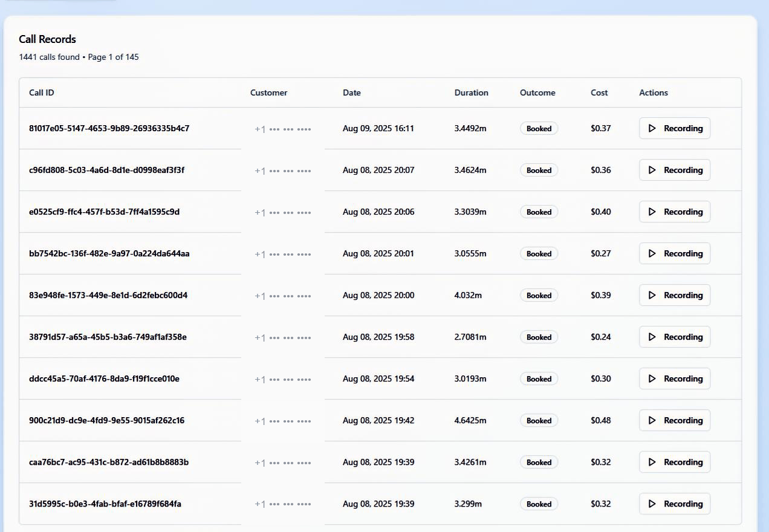Click the Actions column header
769x532 pixels.
[x=654, y=92]
